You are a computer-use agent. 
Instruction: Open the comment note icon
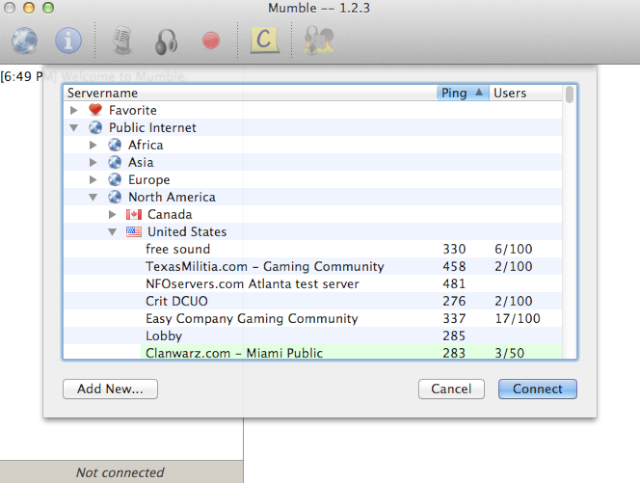click(264, 40)
